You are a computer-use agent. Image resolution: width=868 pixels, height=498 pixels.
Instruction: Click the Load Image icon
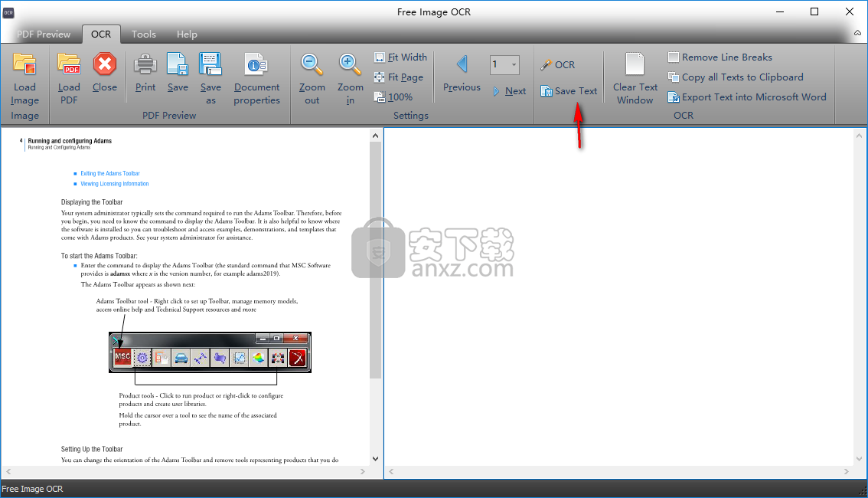(25, 65)
